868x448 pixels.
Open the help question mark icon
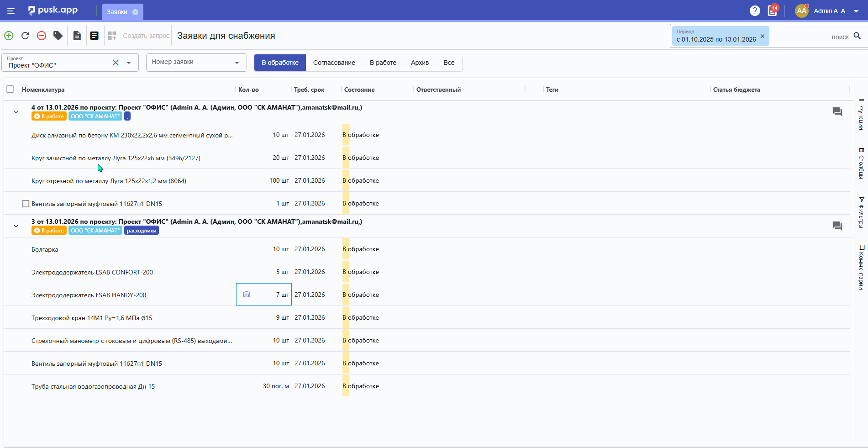coord(755,11)
